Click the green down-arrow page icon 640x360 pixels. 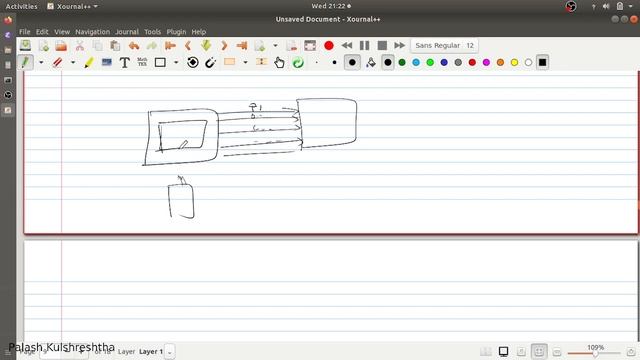tap(206, 46)
